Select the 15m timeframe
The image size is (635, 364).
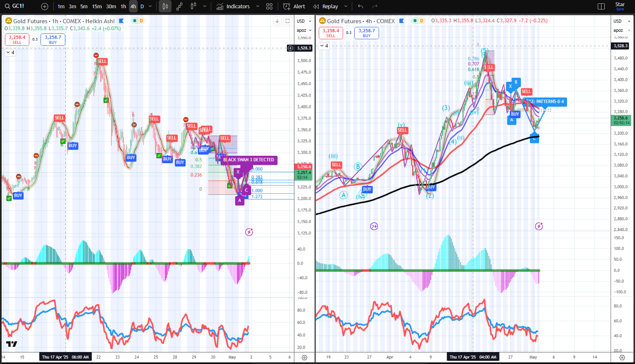[x=97, y=7]
